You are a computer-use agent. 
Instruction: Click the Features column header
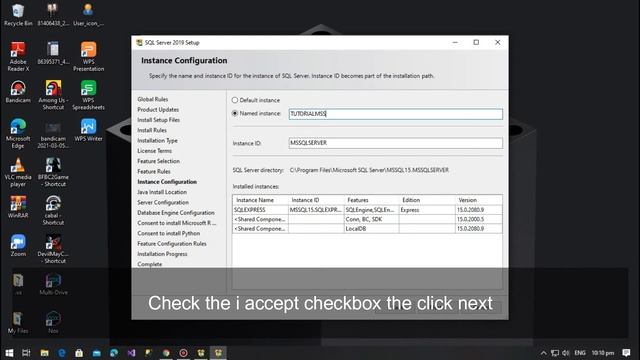[371, 200]
